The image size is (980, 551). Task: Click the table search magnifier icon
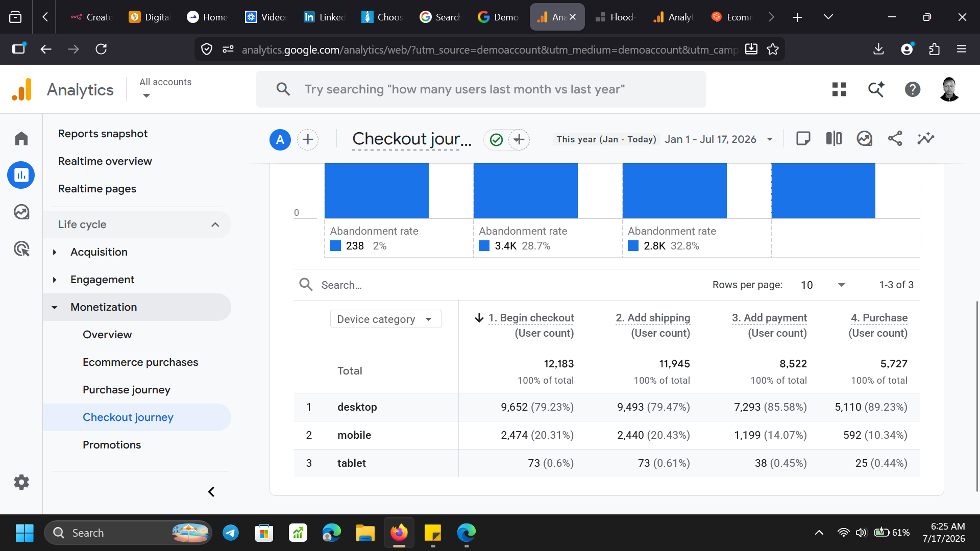point(306,285)
